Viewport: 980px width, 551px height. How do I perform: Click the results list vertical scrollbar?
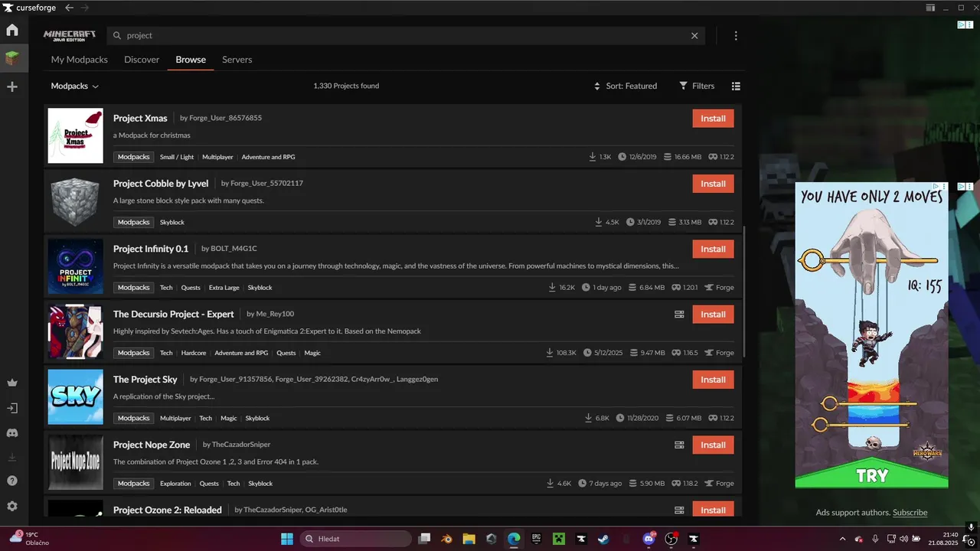click(743, 291)
